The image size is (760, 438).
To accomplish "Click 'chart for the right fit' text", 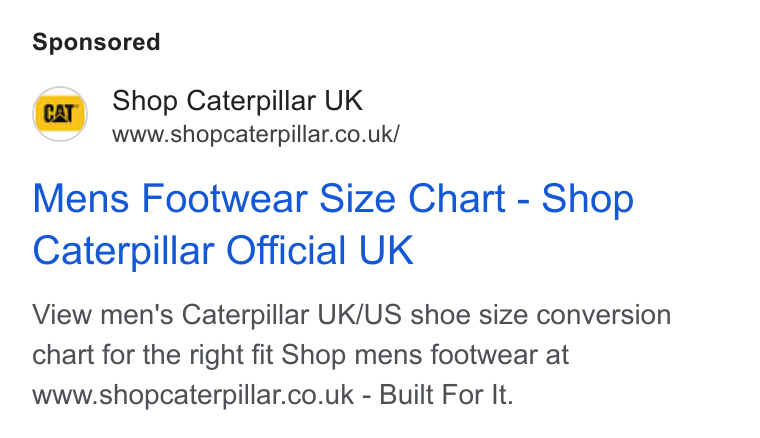I will click(153, 355).
